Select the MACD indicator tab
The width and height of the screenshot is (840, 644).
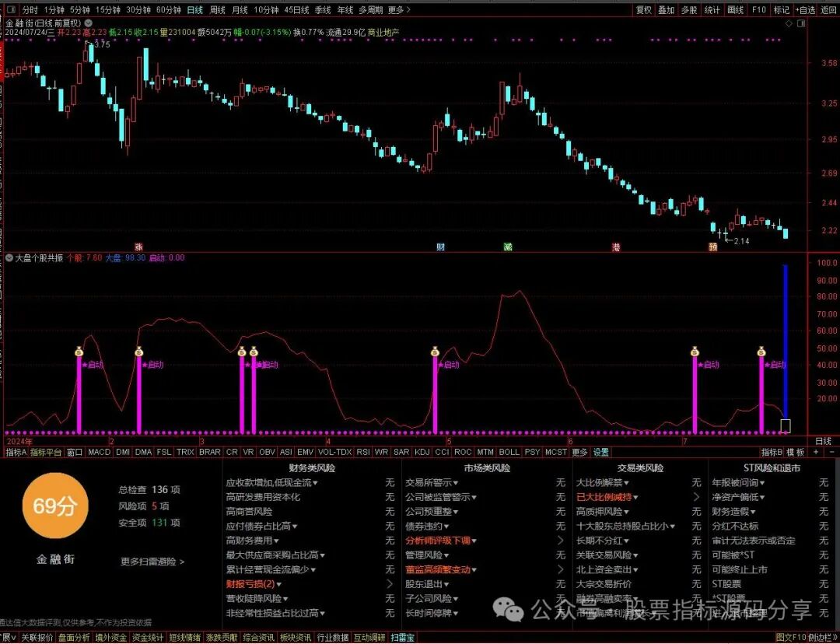(99, 452)
